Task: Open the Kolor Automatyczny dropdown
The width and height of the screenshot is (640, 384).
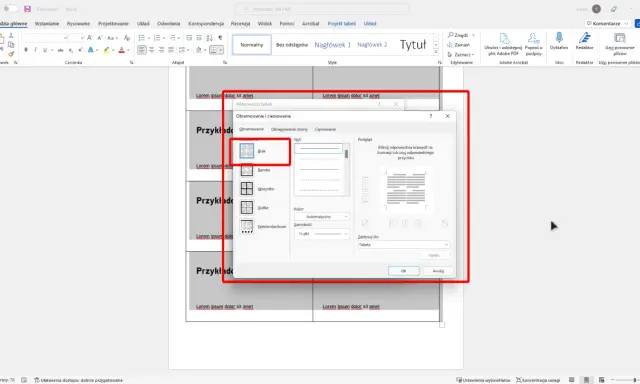Action: pos(322,217)
